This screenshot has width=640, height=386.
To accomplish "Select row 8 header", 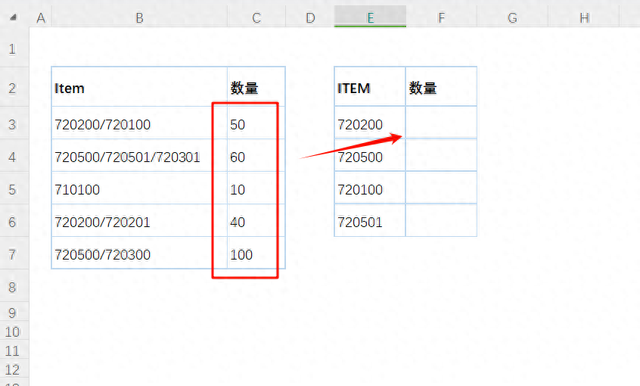I will 12,287.
